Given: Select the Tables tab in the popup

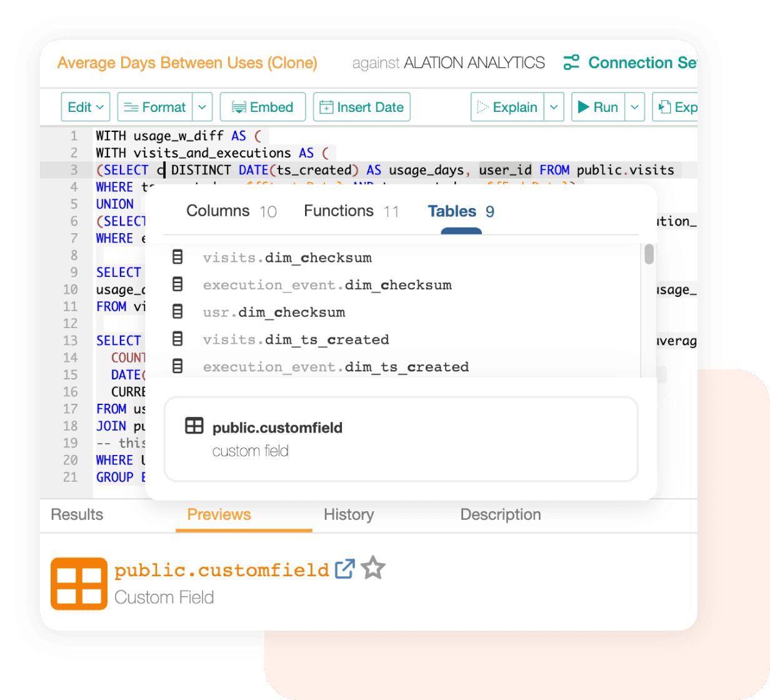Looking at the screenshot, I should 453,211.
